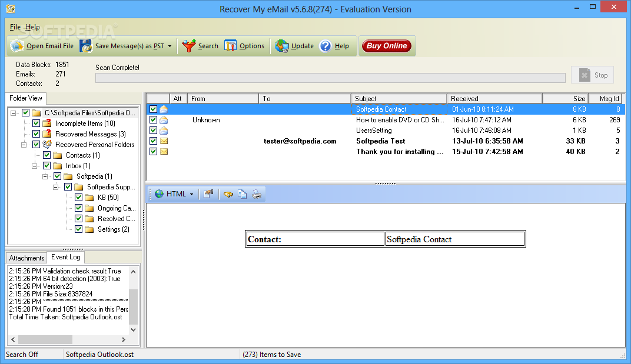This screenshot has width=631, height=364.
Task: Click the print icon in preview toolbar
Action: tap(257, 194)
